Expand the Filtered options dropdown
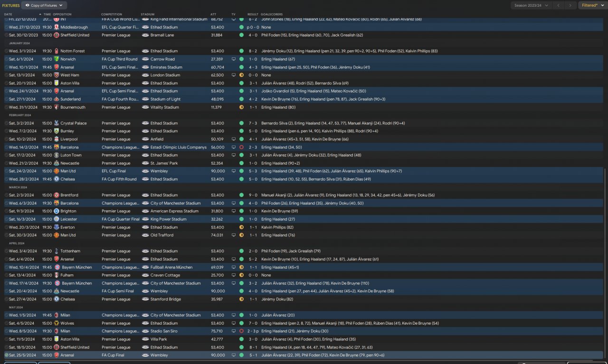This screenshot has height=364, width=608. (x=593, y=6)
